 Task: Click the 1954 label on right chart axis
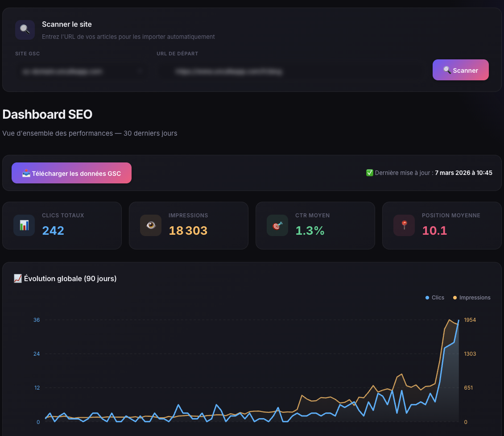470,320
